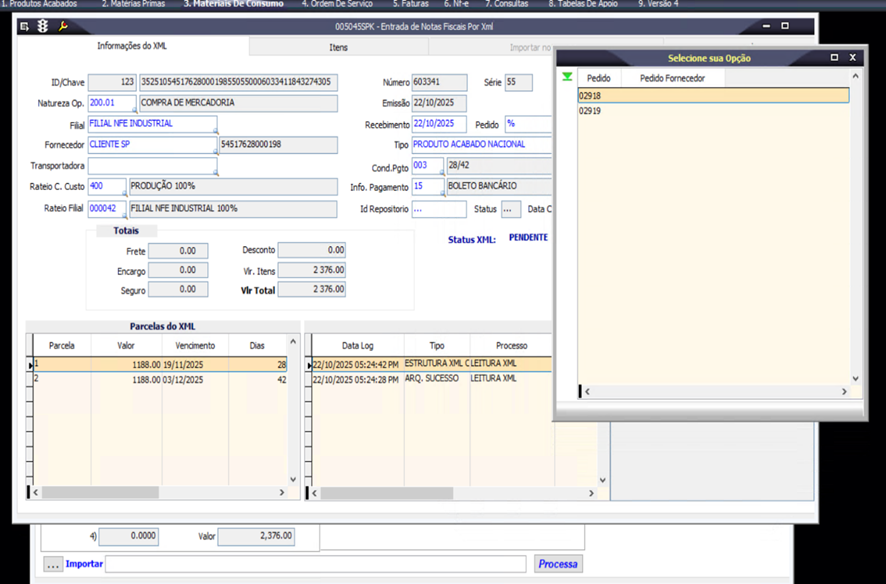This screenshot has height=584, width=886.
Task: Click log table horizontal scrollbar thumb
Action: [x=387, y=493]
